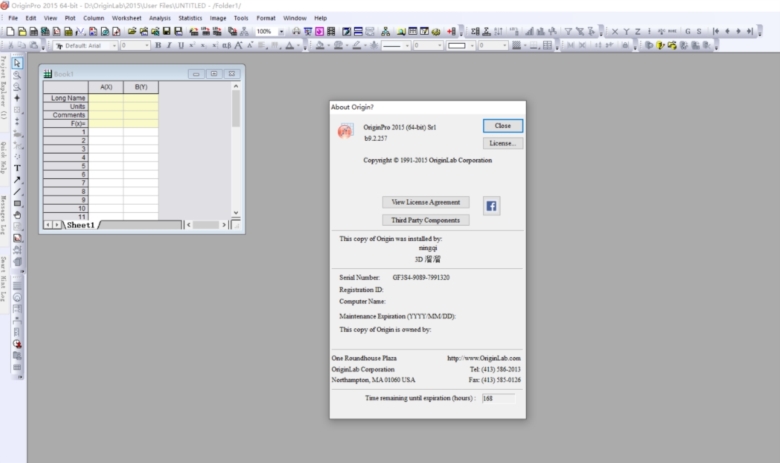Click the Long Name row header
The height and width of the screenshot is (463, 780).
(x=66, y=98)
